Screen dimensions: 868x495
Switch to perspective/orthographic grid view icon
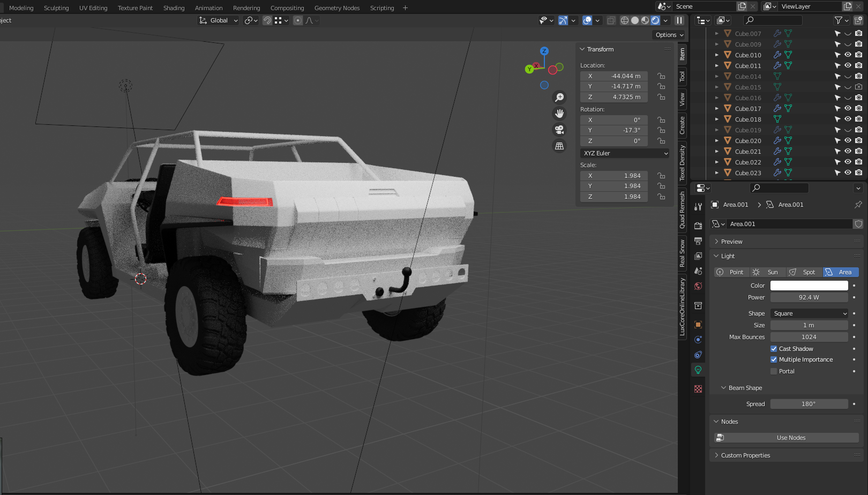(x=559, y=146)
